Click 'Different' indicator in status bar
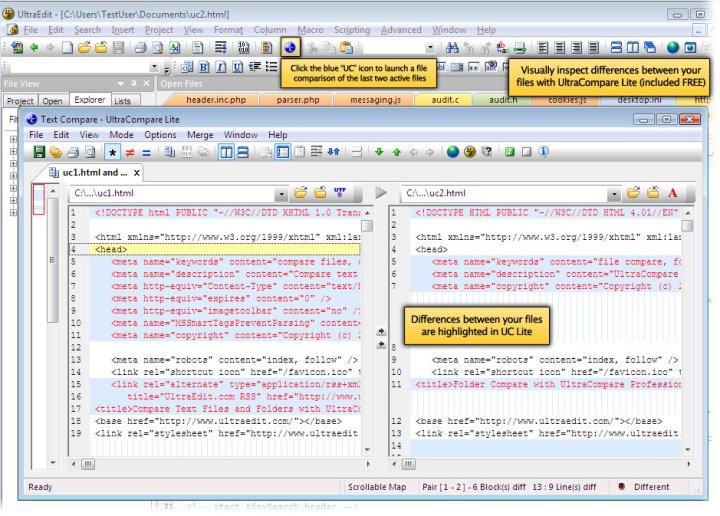Image resolution: width=720 pixels, height=516 pixels. click(651, 487)
